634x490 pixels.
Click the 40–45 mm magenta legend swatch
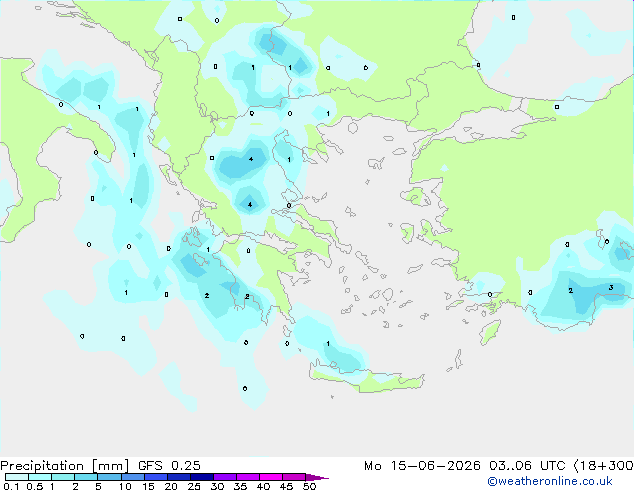point(271,477)
